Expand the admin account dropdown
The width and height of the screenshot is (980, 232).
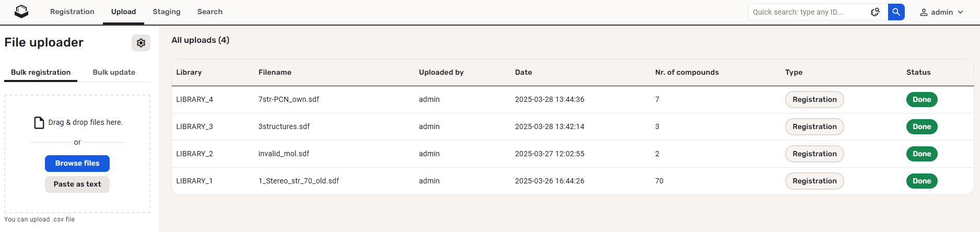point(960,12)
